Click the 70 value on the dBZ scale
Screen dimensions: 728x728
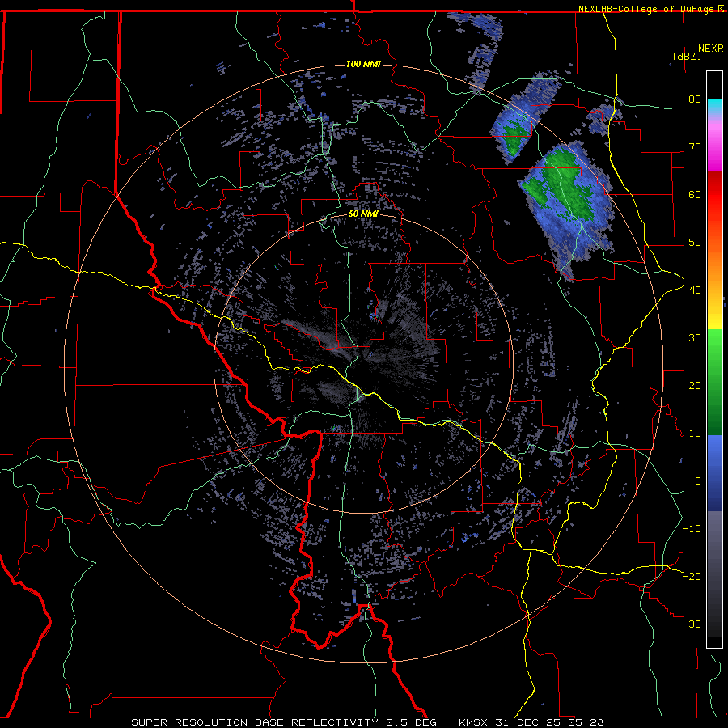[695, 147]
